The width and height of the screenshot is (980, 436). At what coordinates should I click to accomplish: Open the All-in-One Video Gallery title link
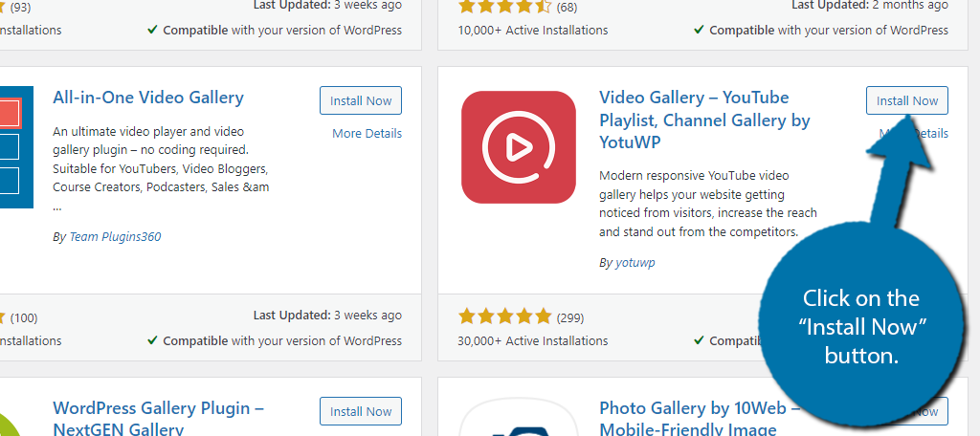(x=148, y=98)
